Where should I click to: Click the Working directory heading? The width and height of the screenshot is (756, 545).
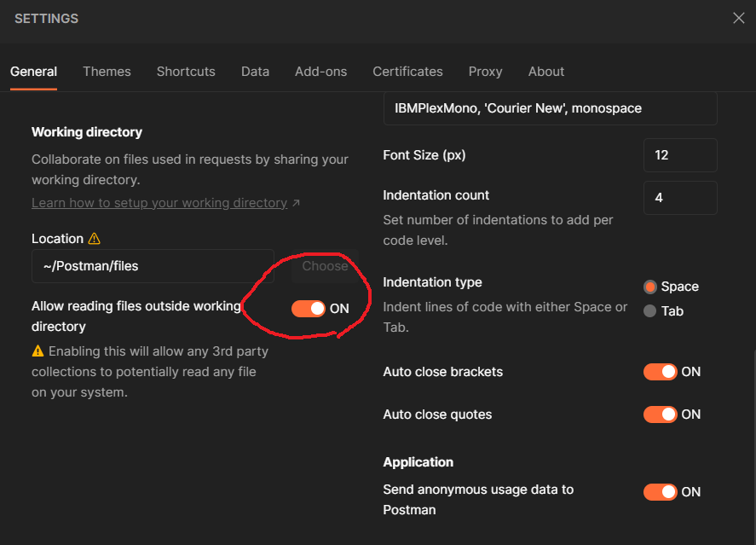[87, 132]
